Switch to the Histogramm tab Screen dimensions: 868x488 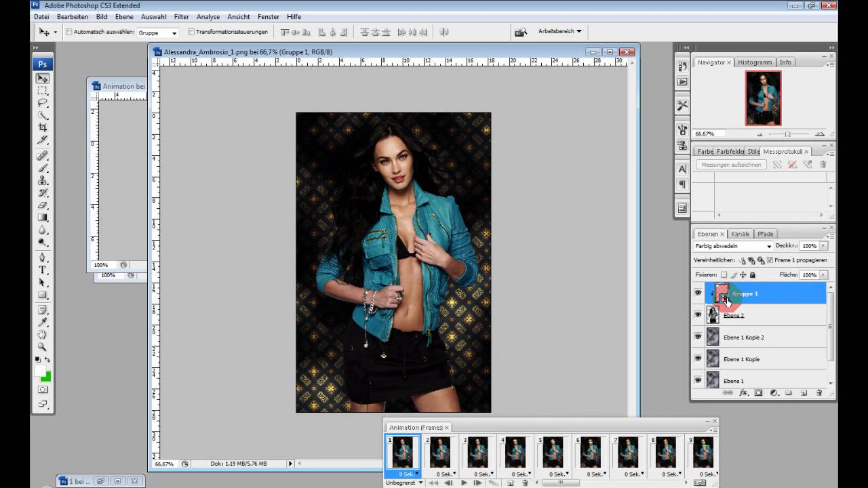pyautogui.click(x=755, y=62)
